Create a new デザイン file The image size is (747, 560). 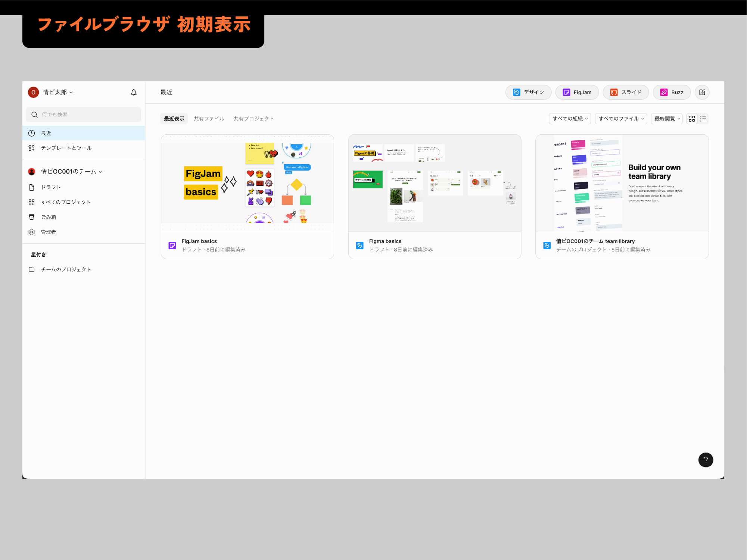(x=528, y=92)
